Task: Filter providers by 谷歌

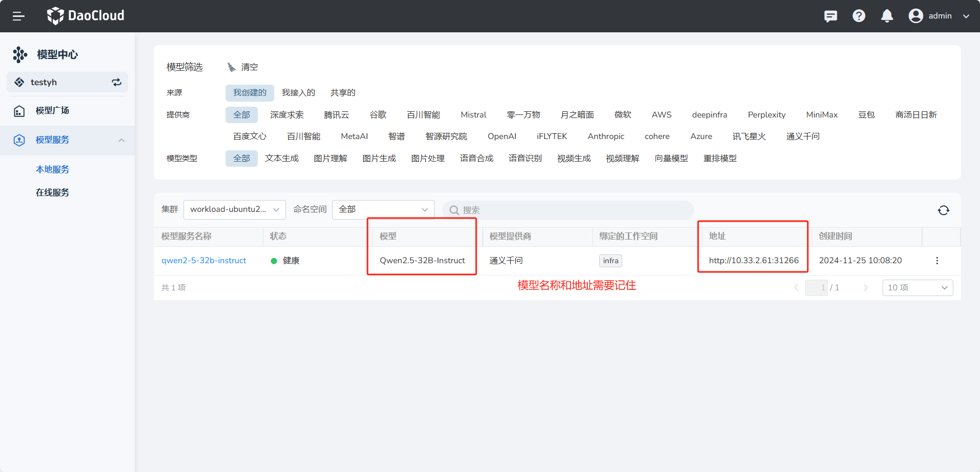Action: [x=378, y=115]
